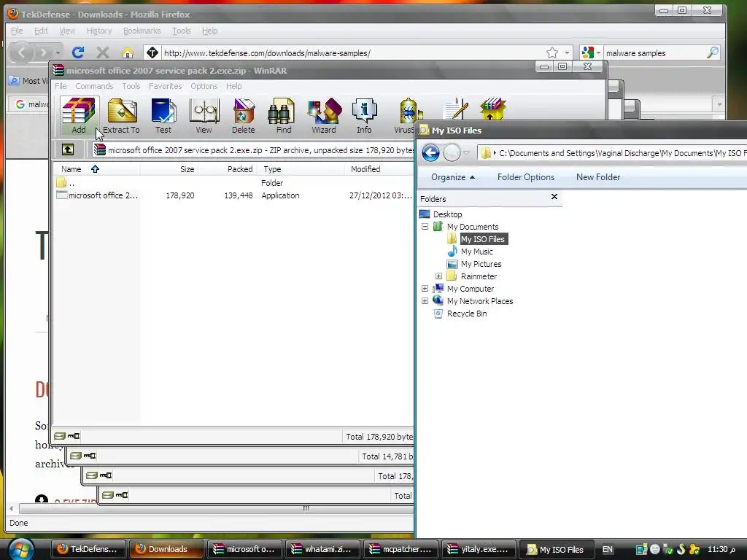
Task: Expand My Network Places node
Action: click(425, 301)
